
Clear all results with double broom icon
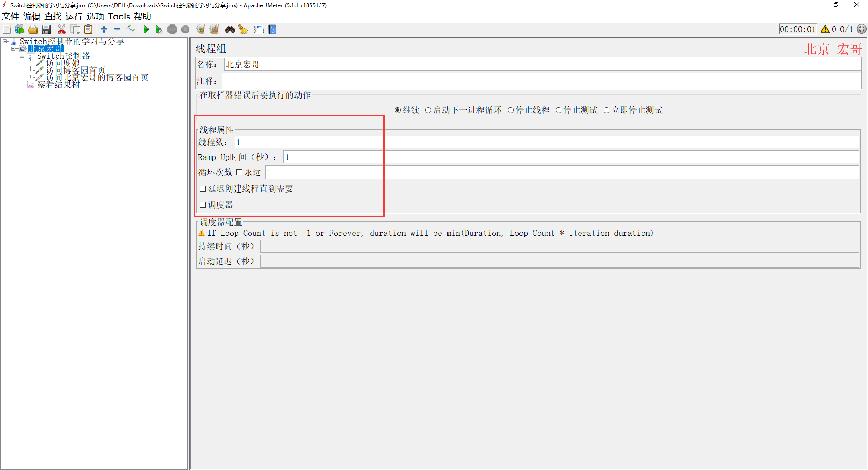tap(214, 29)
